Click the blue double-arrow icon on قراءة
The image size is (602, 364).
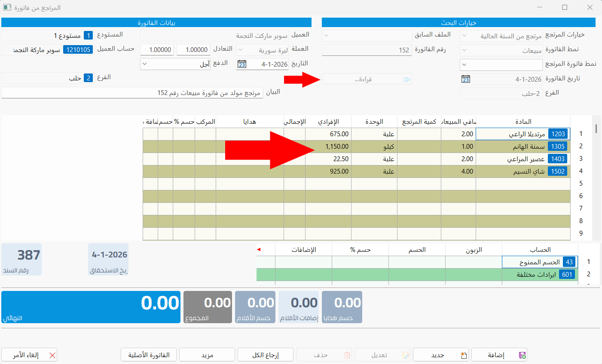[407, 79]
